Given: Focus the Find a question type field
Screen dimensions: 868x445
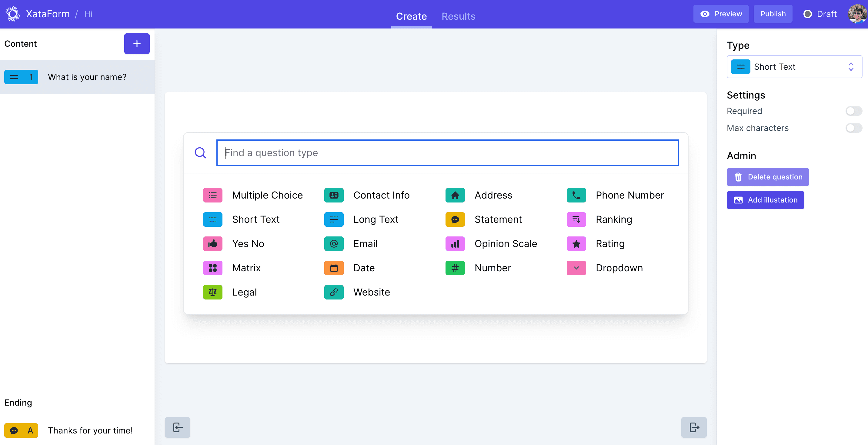Looking at the screenshot, I should click(x=447, y=153).
